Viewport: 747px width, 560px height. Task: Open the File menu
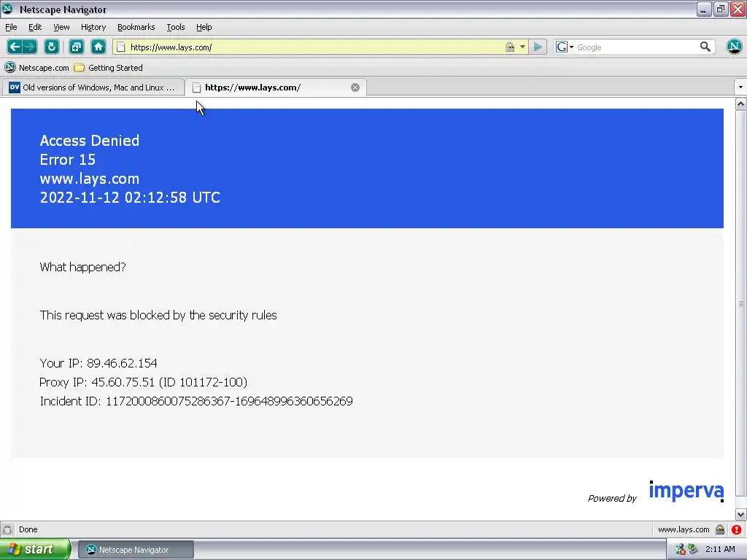11,27
